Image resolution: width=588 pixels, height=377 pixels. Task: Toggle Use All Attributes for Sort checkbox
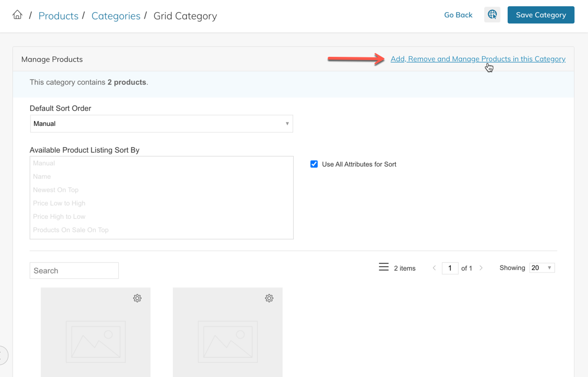314,164
